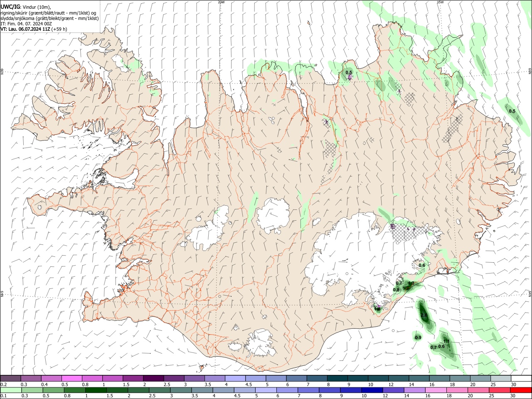
Task: Pick the bright red 30 swatch ending the lower legend
Action: click(521, 390)
